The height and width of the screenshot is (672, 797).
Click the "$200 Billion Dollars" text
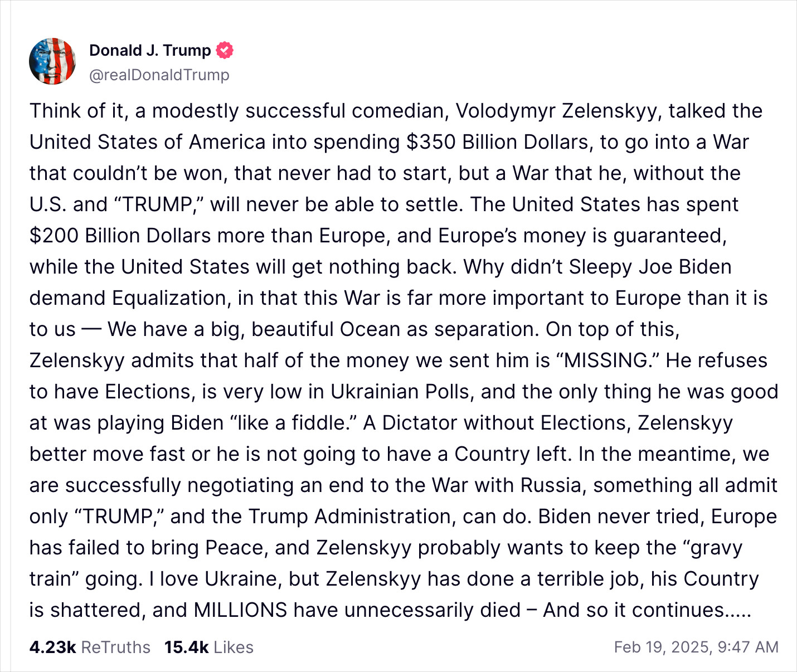pos(120,236)
